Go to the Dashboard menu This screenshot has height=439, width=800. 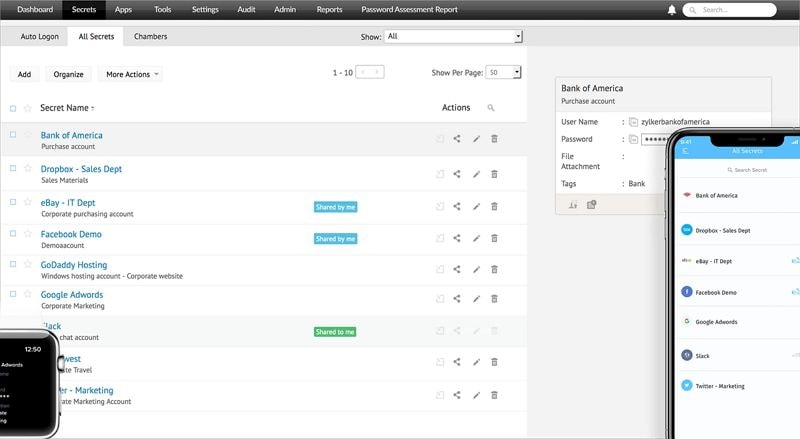coord(35,9)
